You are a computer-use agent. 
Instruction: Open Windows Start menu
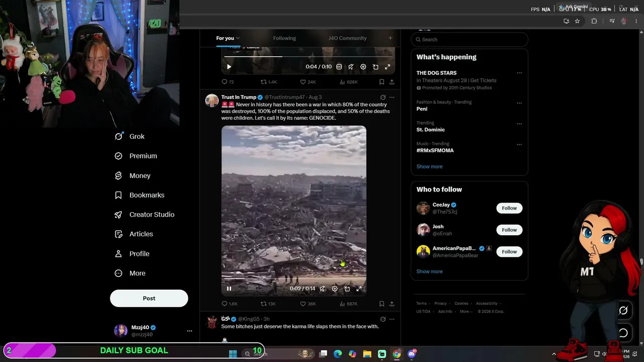(x=233, y=354)
